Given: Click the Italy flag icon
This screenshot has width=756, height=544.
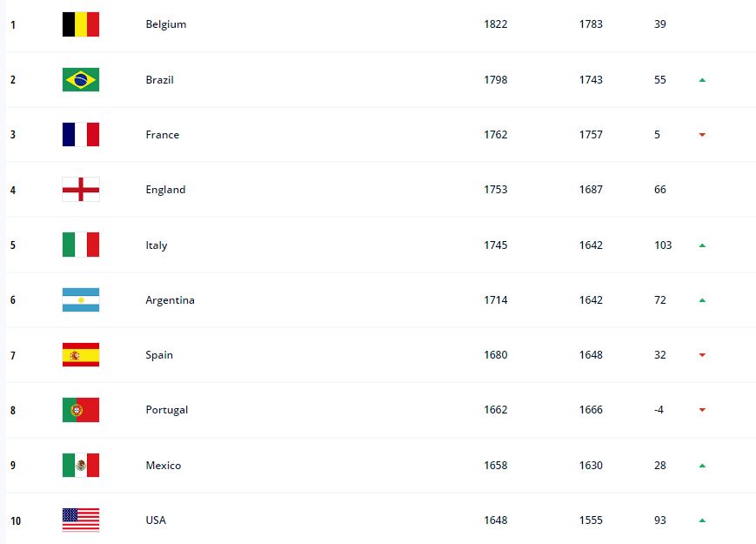Looking at the screenshot, I should coord(81,245).
